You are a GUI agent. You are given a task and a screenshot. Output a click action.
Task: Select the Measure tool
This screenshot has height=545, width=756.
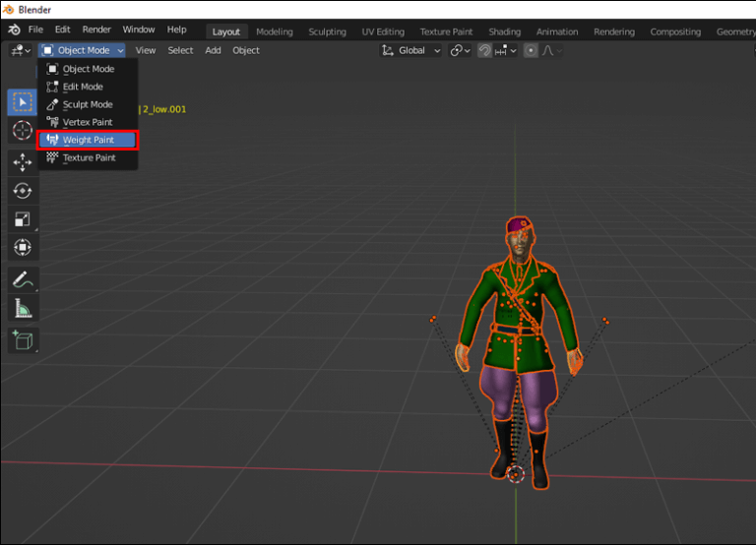click(x=23, y=308)
